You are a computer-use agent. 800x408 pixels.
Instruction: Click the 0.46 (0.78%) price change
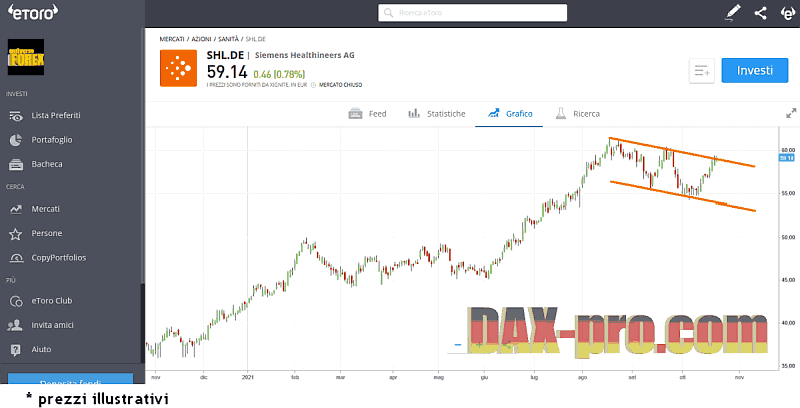[279, 74]
